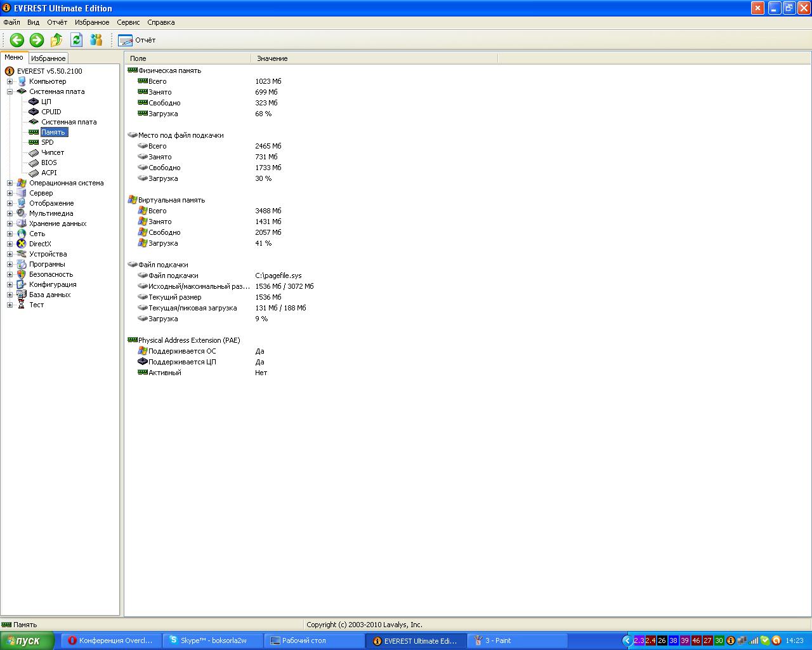
Task: Expand the Компьютер tree node
Action: tap(10, 81)
